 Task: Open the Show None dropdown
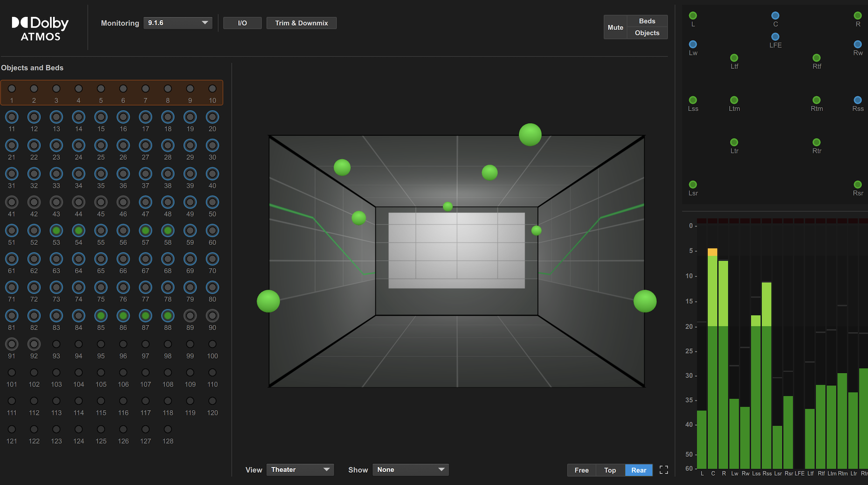[410, 470]
